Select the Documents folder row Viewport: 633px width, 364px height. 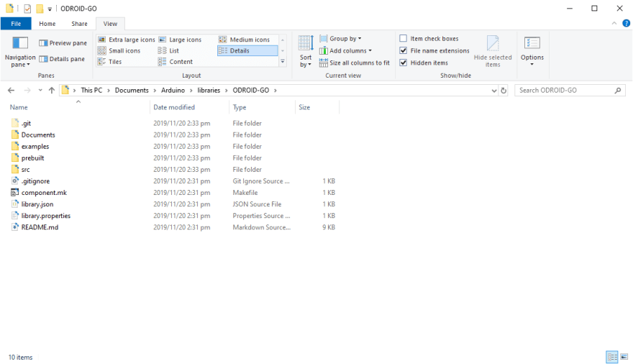[x=173, y=135]
